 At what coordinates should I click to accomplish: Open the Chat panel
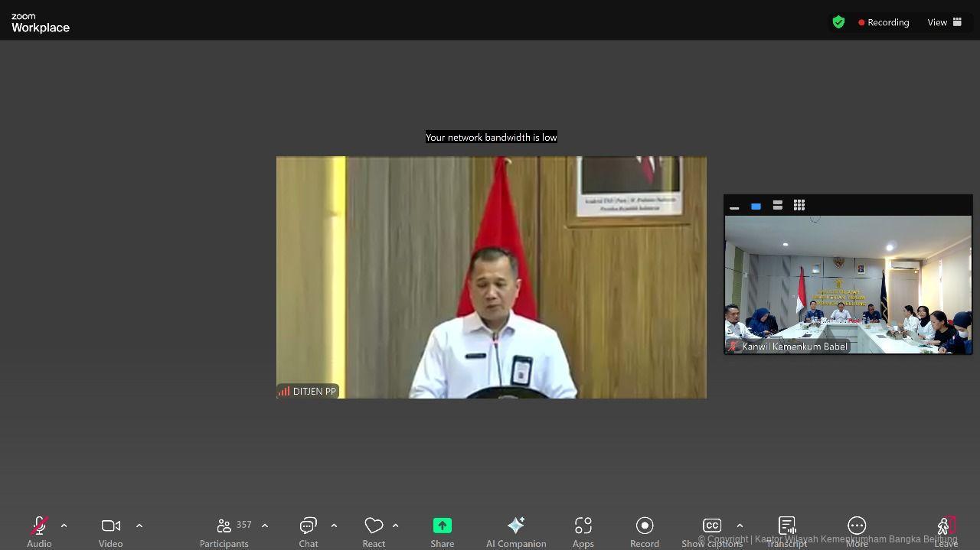click(x=309, y=526)
